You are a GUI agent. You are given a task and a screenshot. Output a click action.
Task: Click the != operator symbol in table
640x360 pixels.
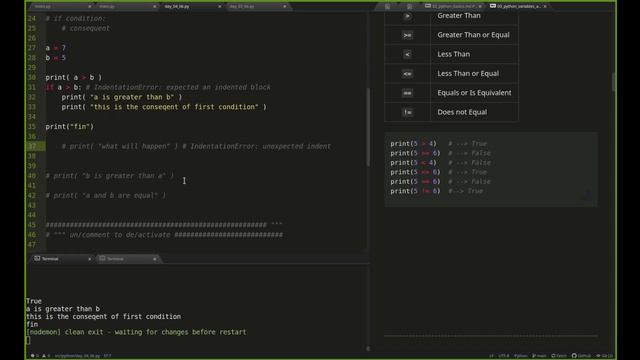coord(407,112)
